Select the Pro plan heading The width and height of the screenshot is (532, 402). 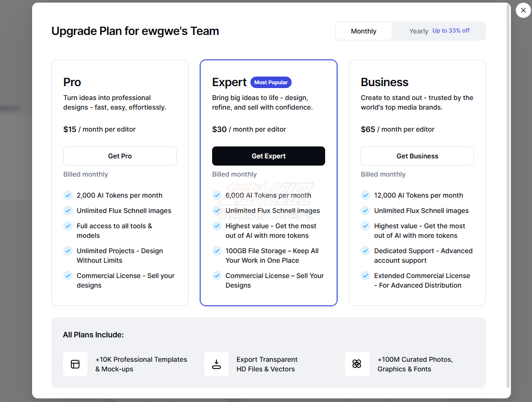pyautogui.click(x=72, y=82)
